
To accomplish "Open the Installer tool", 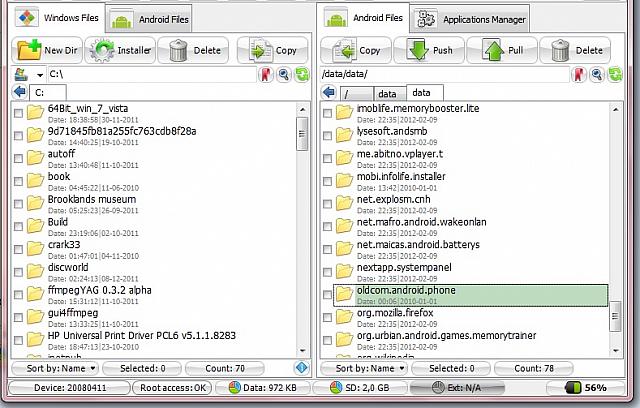I will coord(118,50).
